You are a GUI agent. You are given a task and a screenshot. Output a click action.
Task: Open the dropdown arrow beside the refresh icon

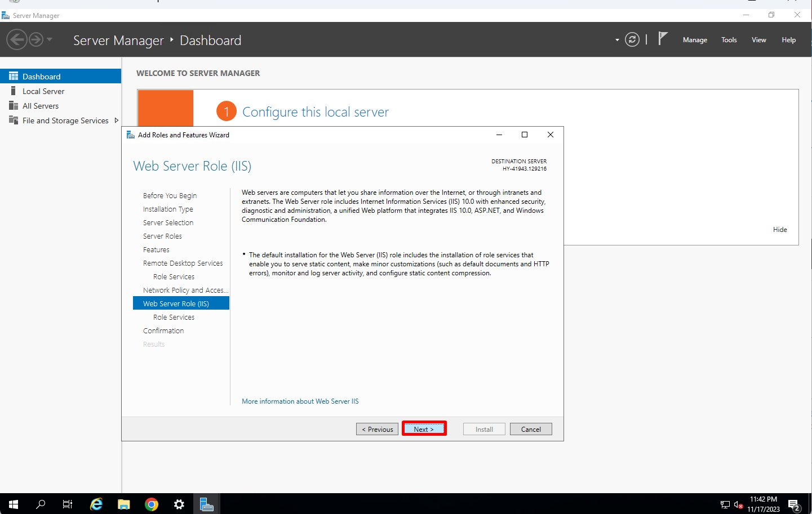click(x=616, y=39)
